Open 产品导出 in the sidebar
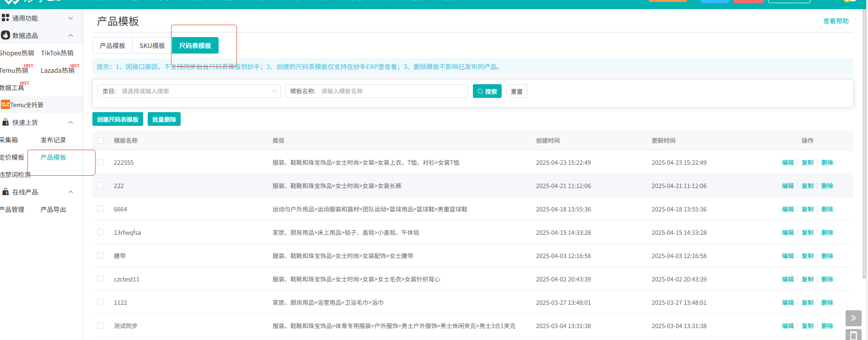This screenshot has width=868, height=340. (53, 210)
